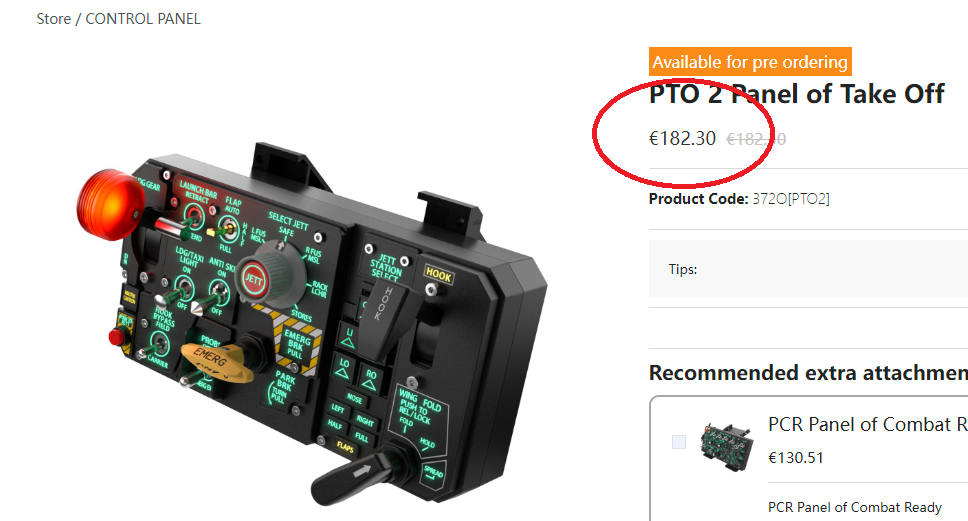Click the Recommended extra attachments heading
Viewport: 968px width, 521px height.
[808, 373]
